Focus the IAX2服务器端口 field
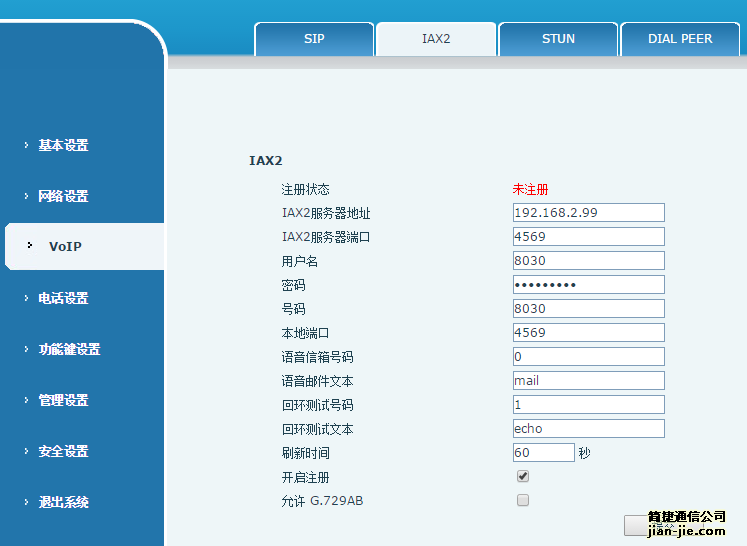 click(588, 237)
